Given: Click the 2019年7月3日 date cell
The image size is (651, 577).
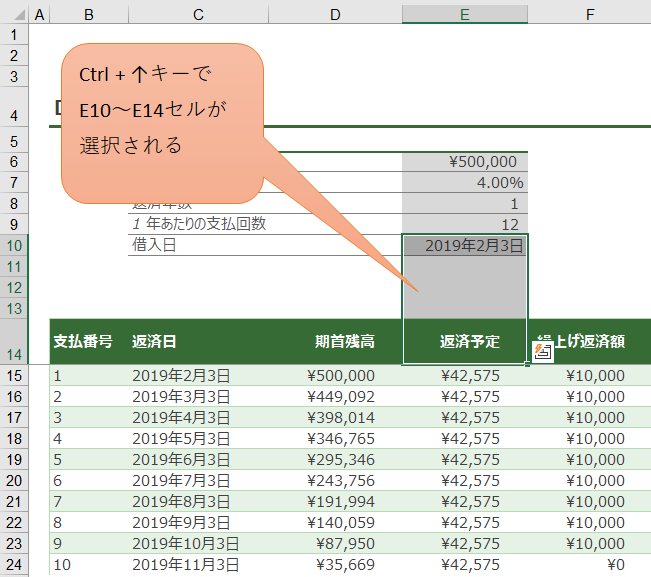Looking at the screenshot, I should pos(198,481).
